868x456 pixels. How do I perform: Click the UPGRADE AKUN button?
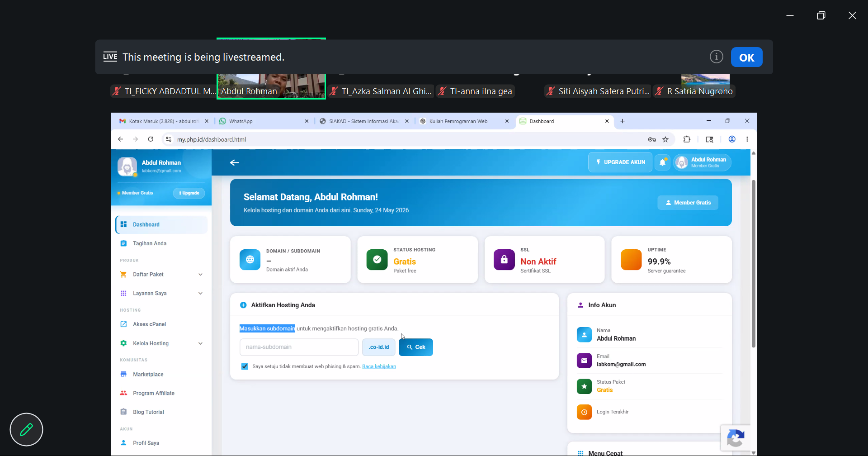pyautogui.click(x=620, y=162)
